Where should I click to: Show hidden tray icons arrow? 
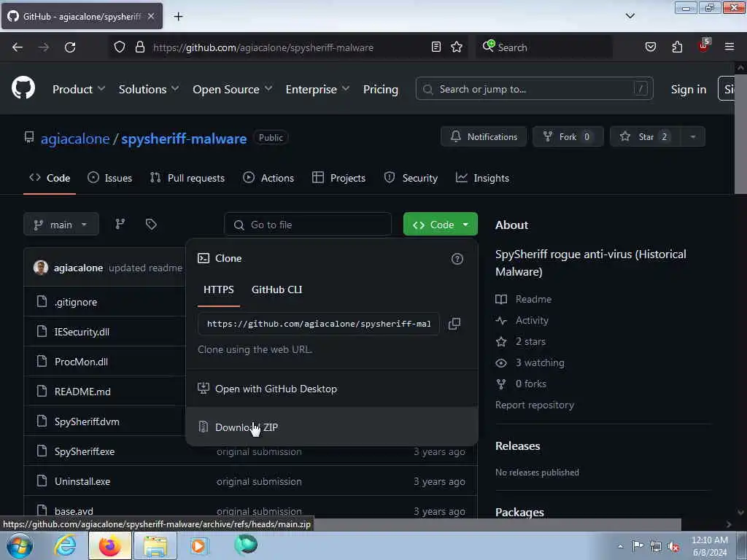[620, 546]
